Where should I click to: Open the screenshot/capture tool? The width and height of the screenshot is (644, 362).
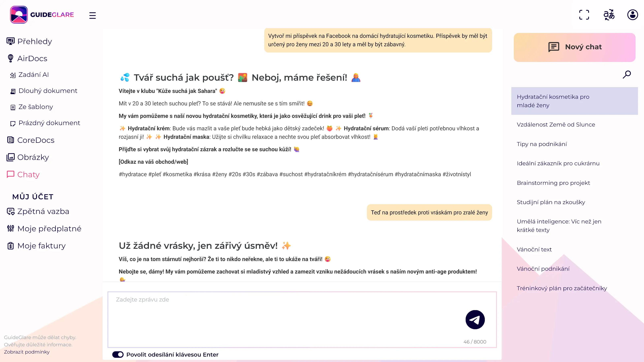584,15
